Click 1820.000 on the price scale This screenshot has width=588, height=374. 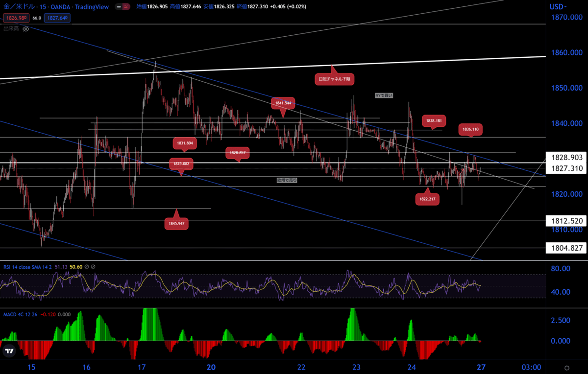click(566, 194)
